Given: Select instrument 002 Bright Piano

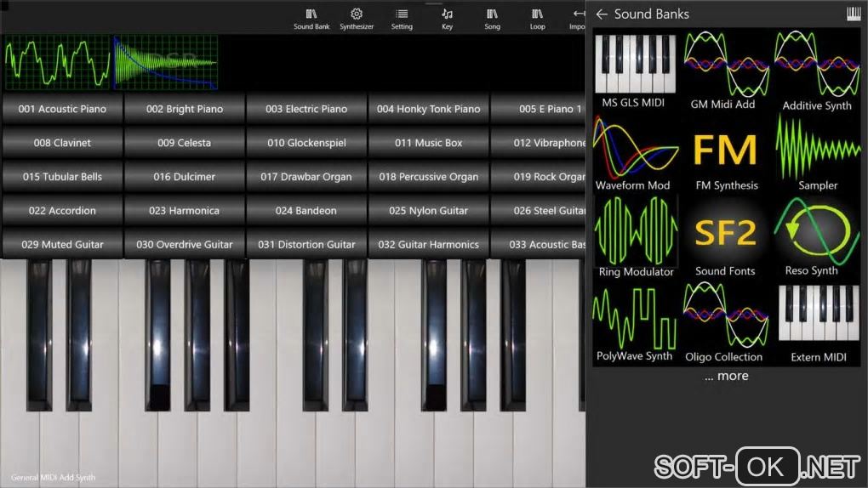Looking at the screenshot, I should point(185,109).
